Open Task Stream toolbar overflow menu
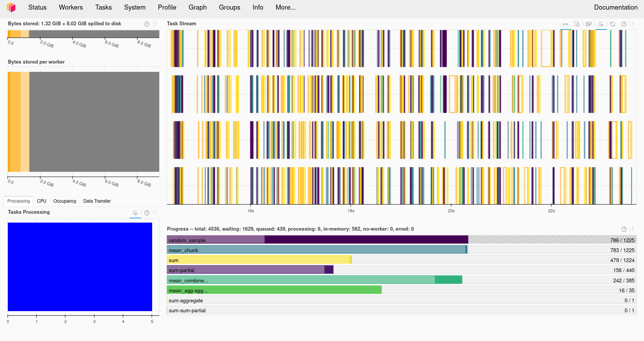The image size is (644, 341). 632,24
